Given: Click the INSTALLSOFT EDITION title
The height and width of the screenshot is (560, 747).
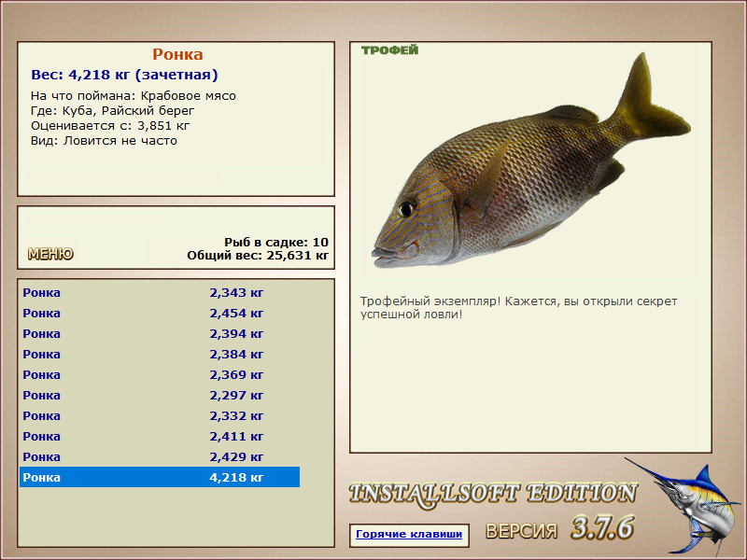Looking at the screenshot, I should (493, 495).
